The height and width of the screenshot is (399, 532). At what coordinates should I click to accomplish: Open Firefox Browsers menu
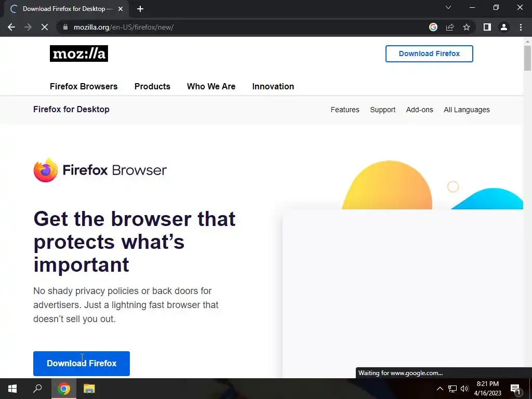[x=84, y=87]
